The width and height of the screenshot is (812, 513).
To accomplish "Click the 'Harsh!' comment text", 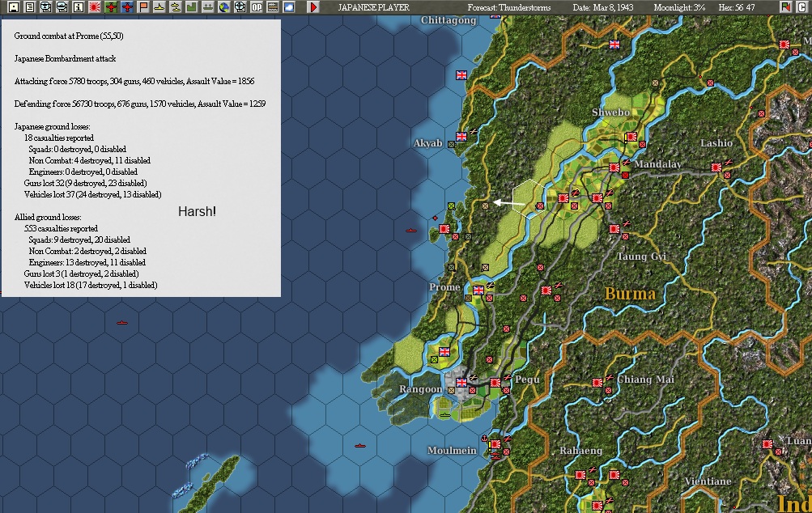I will (x=197, y=211).
